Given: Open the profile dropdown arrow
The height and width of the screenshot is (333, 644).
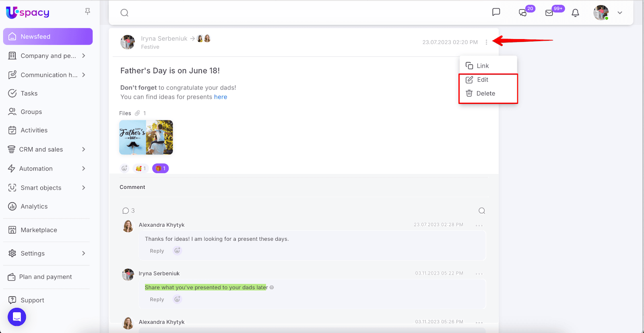Looking at the screenshot, I should coord(620,13).
